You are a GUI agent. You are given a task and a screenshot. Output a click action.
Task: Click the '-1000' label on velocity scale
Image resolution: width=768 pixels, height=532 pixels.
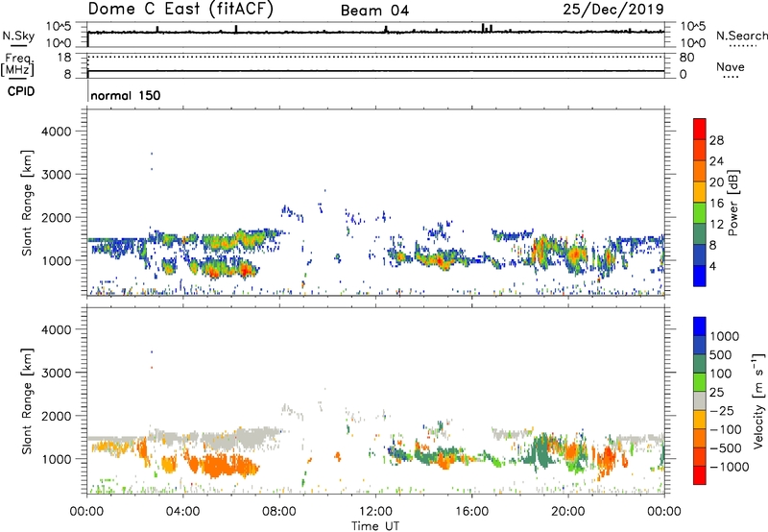[729, 467]
